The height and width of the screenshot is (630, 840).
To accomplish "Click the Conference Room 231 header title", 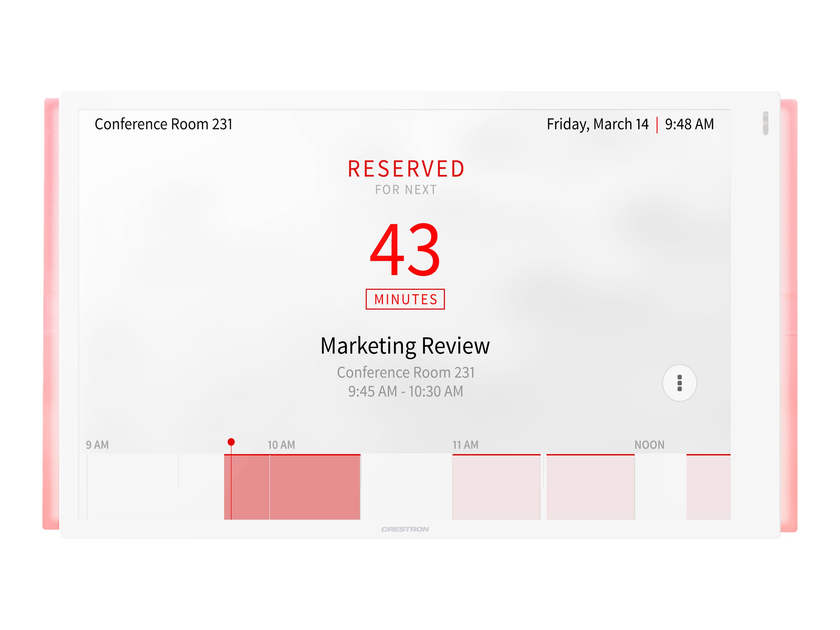I will click(x=163, y=124).
